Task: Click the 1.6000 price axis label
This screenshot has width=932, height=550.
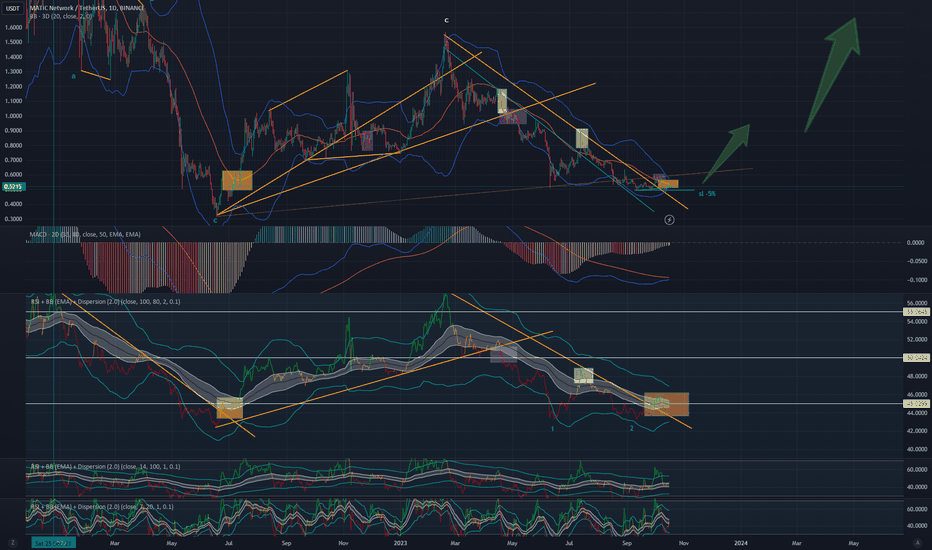Action: click(13, 27)
